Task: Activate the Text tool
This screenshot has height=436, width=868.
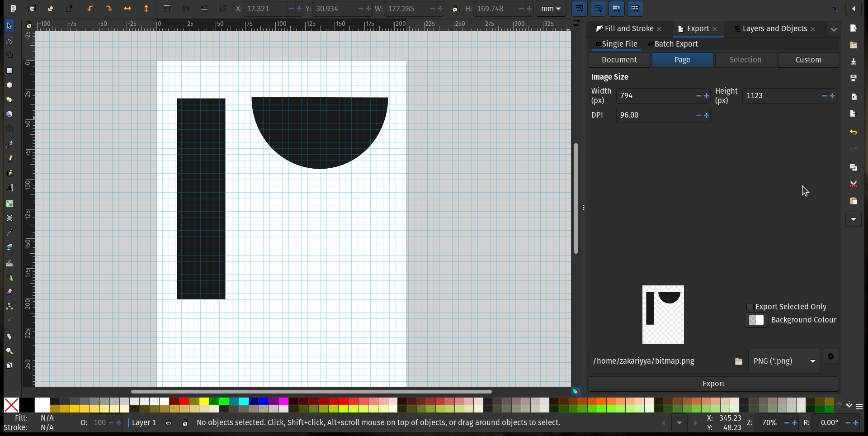Action: tap(9, 188)
